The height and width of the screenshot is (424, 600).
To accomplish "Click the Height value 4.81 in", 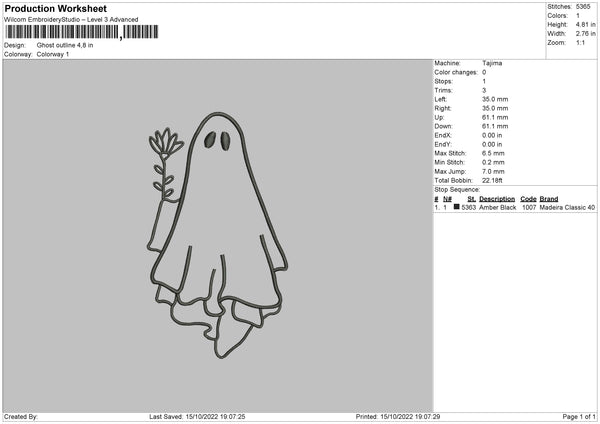I will coord(586,24).
